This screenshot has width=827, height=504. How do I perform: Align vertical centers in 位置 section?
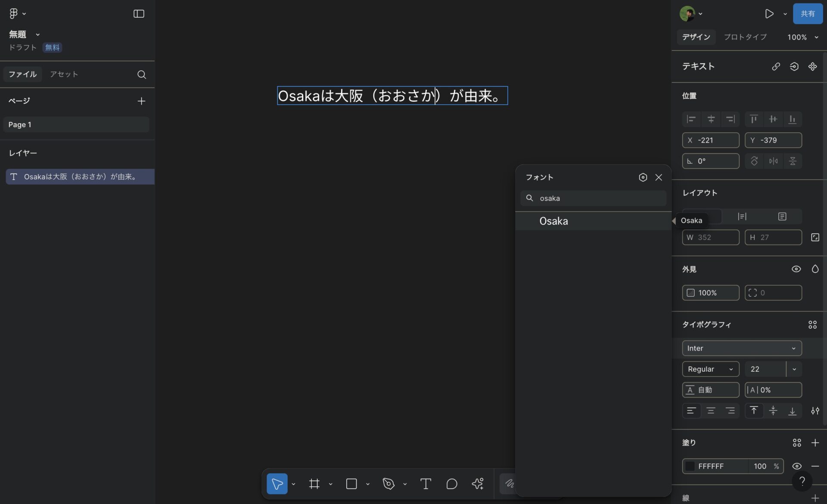point(773,119)
